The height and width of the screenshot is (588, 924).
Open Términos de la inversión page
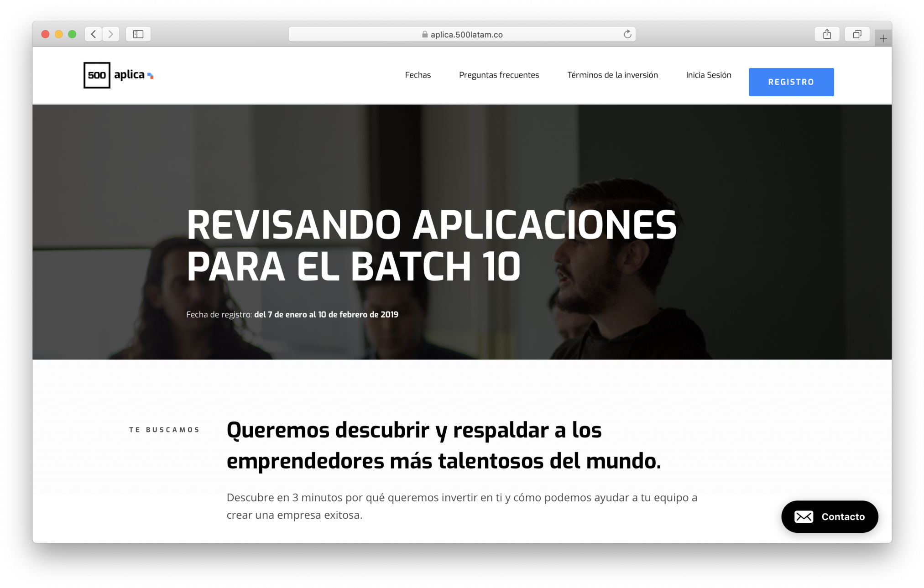point(612,75)
